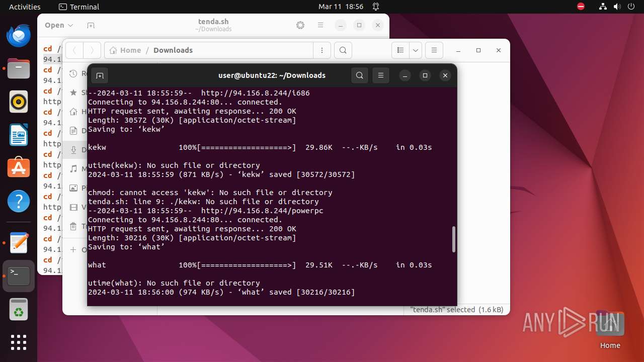The image size is (644, 362).
Task: Toggle list view in Files
Action: pos(400,50)
